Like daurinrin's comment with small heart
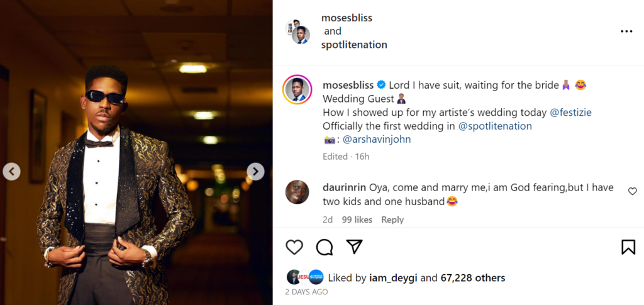This screenshot has height=305, width=644. click(632, 191)
